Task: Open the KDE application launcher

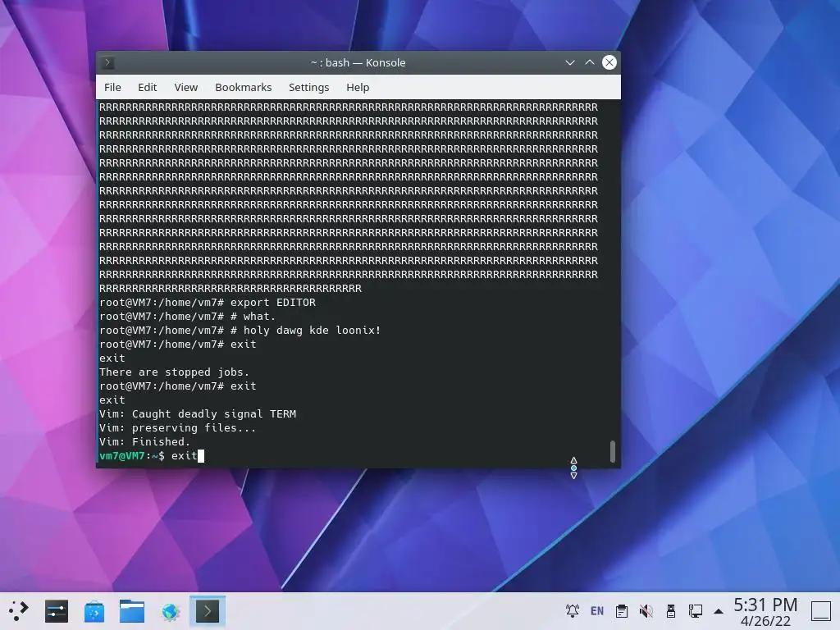Action: point(18,611)
